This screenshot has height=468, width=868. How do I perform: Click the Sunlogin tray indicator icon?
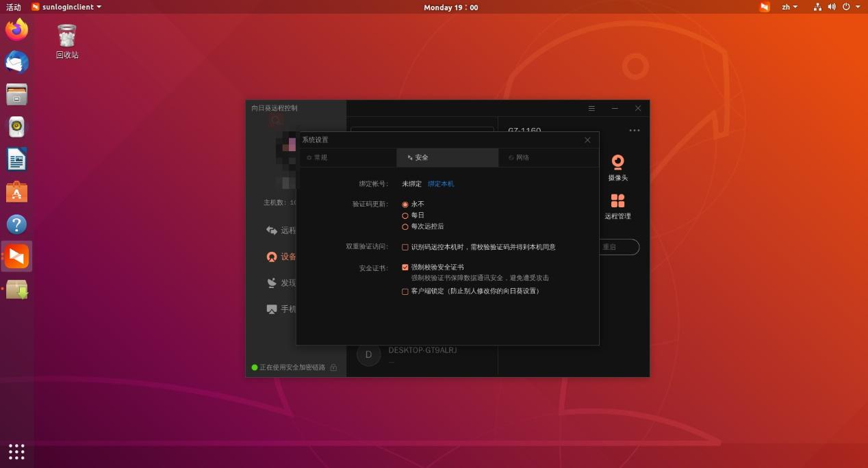(765, 7)
